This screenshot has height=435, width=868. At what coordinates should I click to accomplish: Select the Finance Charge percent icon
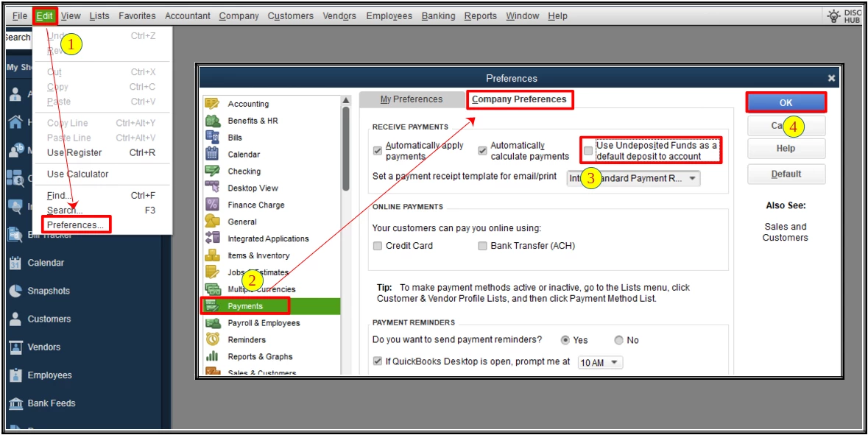point(213,205)
